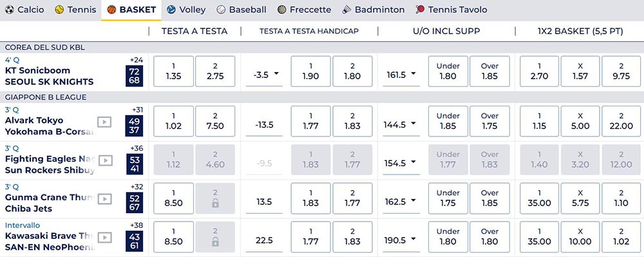The height and width of the screenshot is (257, 644).
Task: Open live stream icon for Alvark Tokyo match
Action: coord(104,122)
